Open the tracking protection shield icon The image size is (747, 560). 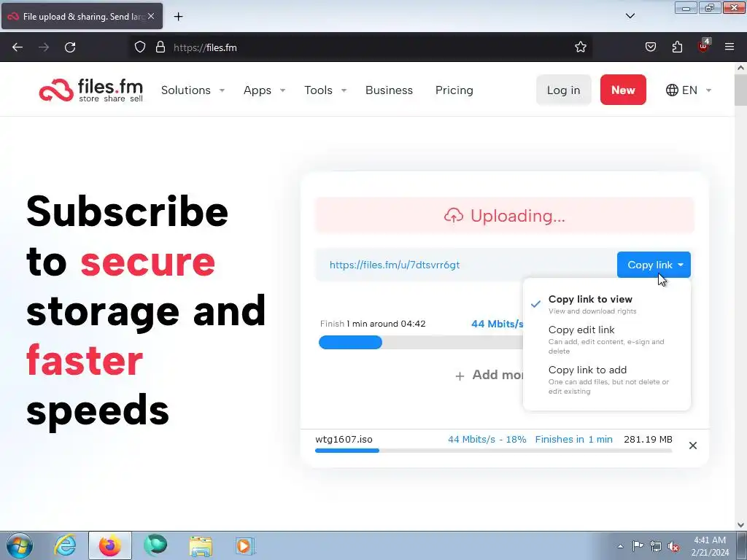(x=139, y=47)
